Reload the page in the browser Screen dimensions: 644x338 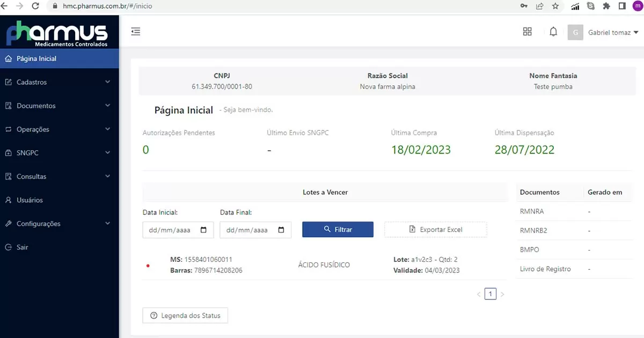[x=35, y=6]
